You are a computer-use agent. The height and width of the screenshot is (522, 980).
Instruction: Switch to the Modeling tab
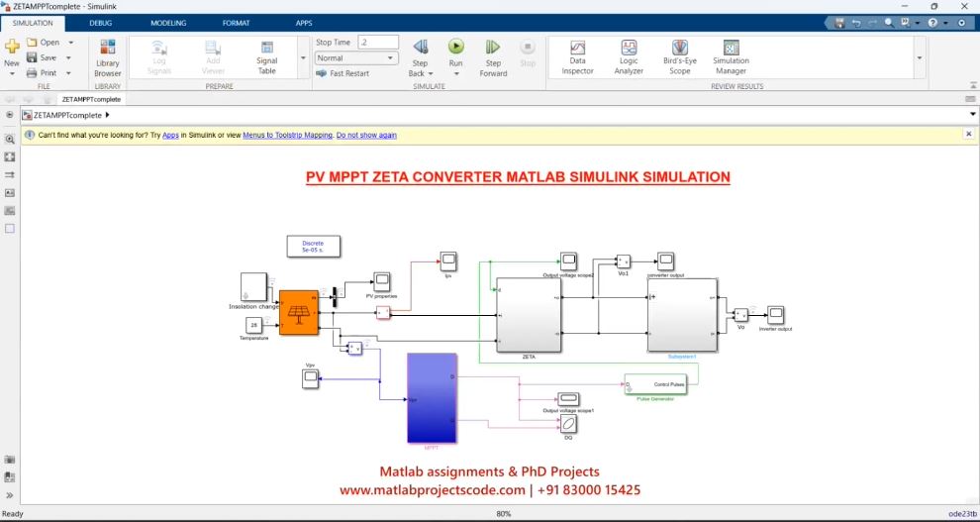click(x=168, y=22)
